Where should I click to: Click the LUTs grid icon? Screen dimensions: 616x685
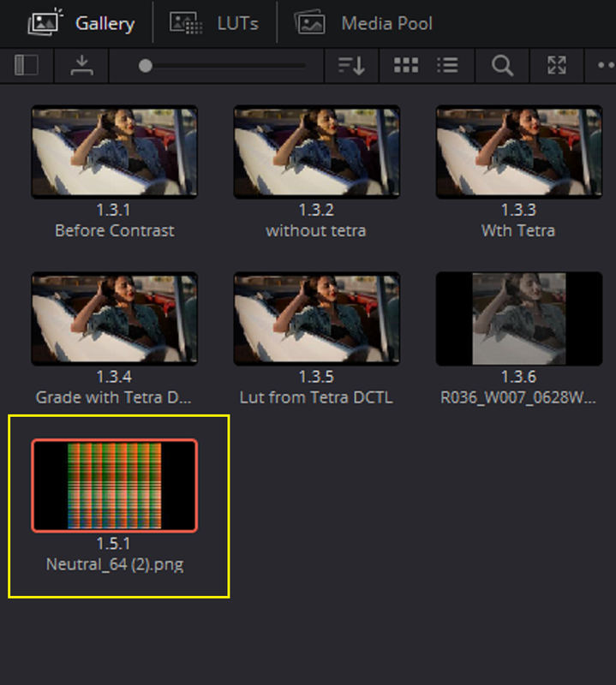(186, 23)
